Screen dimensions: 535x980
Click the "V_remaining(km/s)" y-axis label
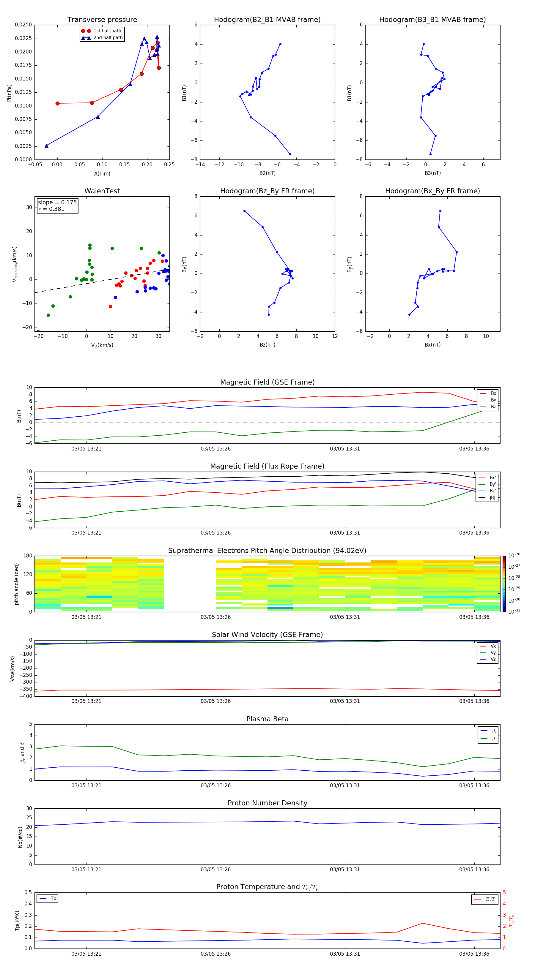tap(15, 264)
